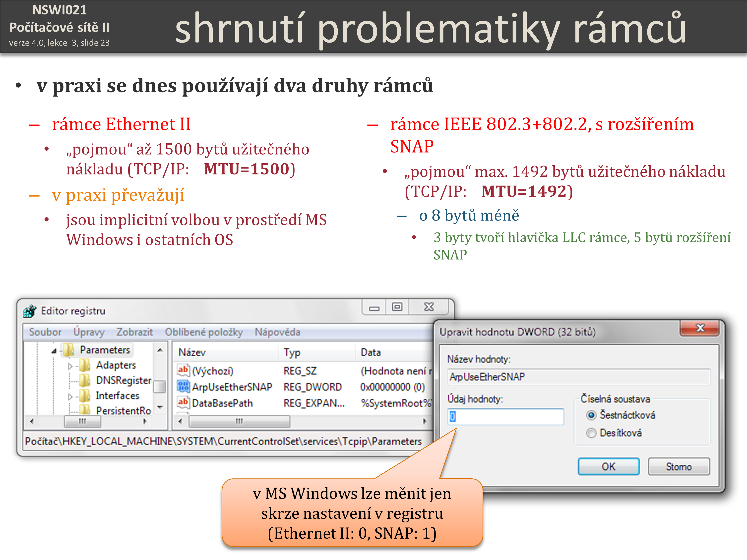Select the Šestnáctková radio button
The height and width of the screenshot is (560, 747).
point(591,415)
